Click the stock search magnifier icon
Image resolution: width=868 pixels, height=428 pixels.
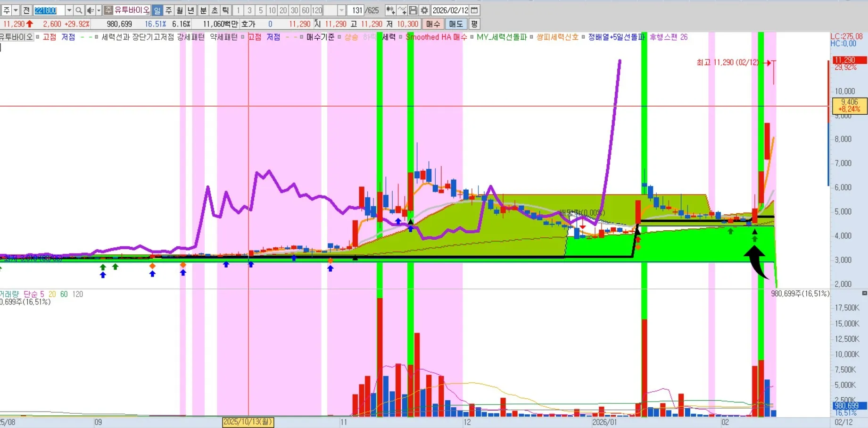79,10
